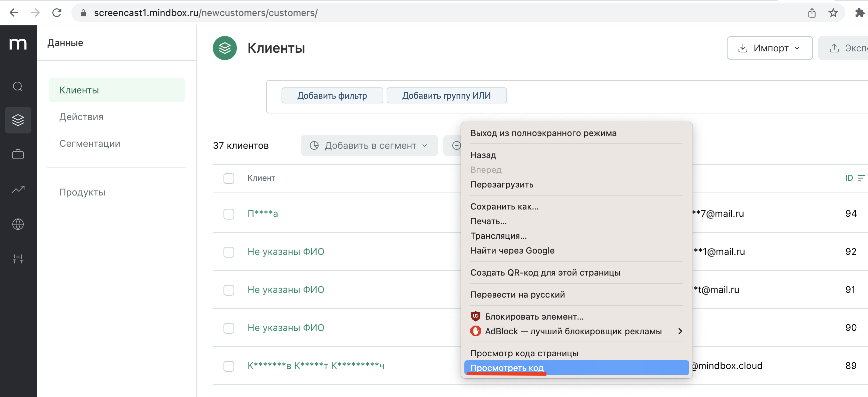The width and height of the screenshot is (868, 397).
Task: Click the ID column sort icon
Action: click(x=861, y=178)
